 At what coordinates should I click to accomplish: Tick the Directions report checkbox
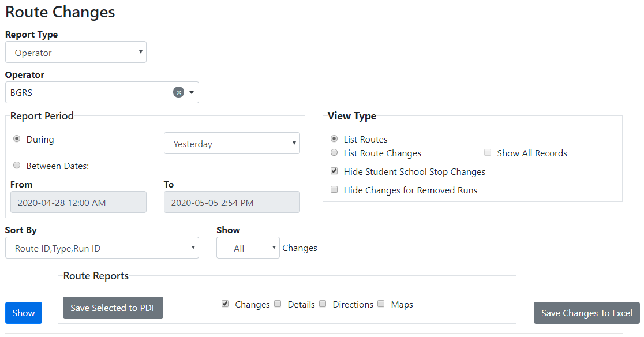(323, 304)
